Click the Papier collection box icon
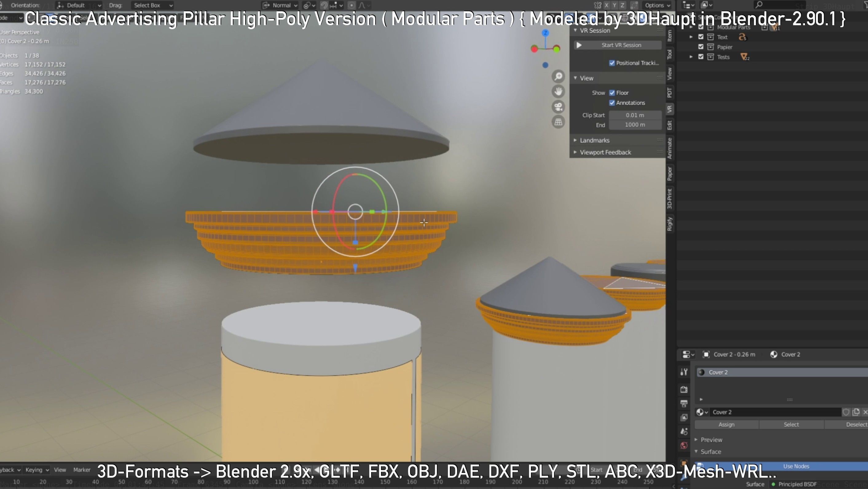This screenshot has width=868, height=489. click(711, 47)
